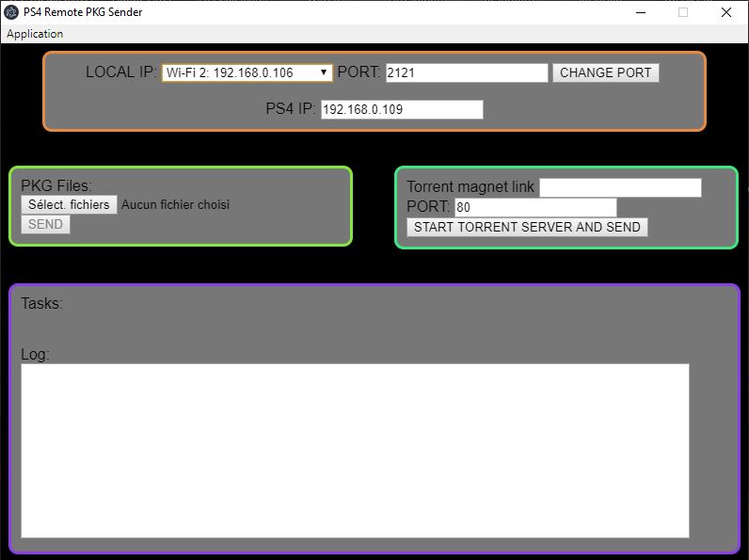Image resolution: width=749 pixels, height=560 pixels.
Task: Click the 'Aucun fichier choisi' text
Action: click(x=175, y=204)
